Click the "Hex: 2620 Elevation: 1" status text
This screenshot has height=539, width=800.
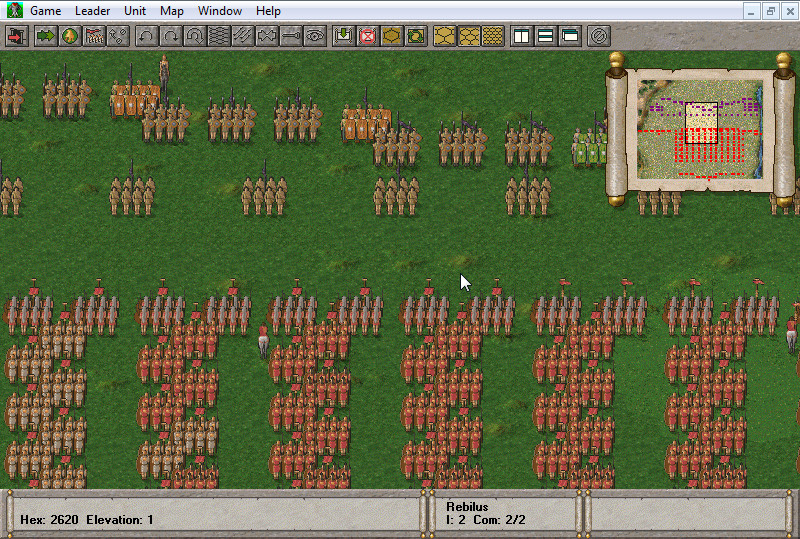(x=87, y=520)
